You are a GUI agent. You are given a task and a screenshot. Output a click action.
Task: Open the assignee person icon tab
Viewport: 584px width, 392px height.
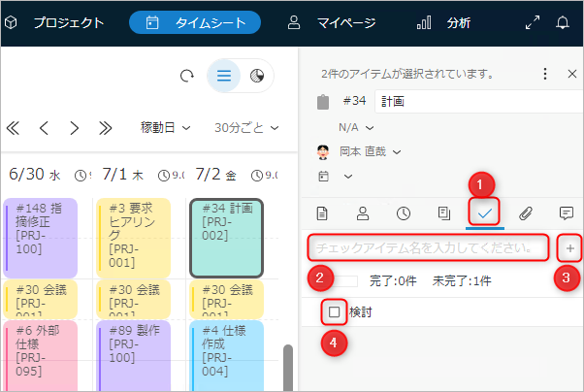pos(362,212)
